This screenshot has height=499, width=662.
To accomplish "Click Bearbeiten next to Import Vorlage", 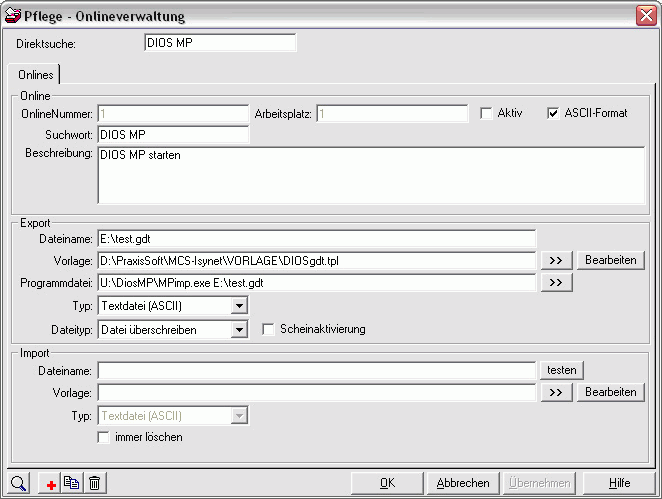I will point(610,392).
